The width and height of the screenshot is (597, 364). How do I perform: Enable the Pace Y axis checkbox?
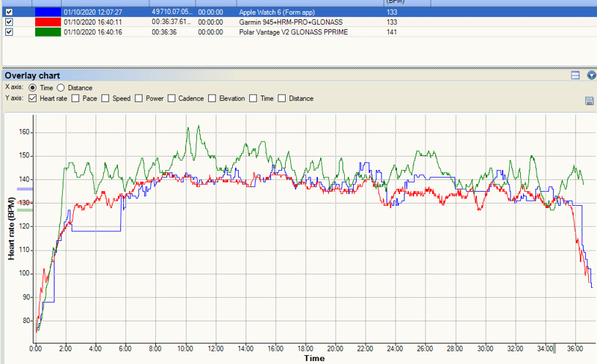(x=75, y=98)
